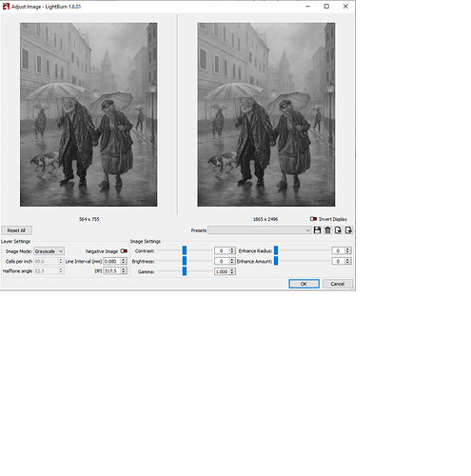Click the Gamma slider handle
Screen dimensions: 471x476
point(185,271)
